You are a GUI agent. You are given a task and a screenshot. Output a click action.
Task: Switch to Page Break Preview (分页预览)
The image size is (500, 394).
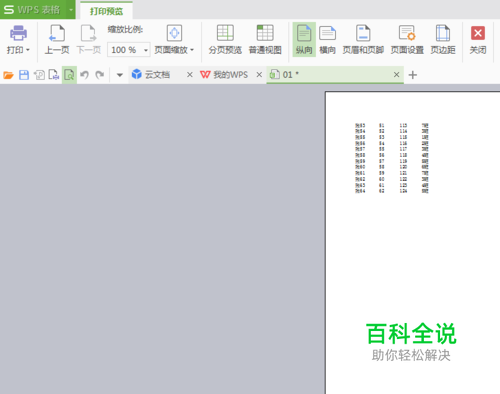tap(225, 39)
